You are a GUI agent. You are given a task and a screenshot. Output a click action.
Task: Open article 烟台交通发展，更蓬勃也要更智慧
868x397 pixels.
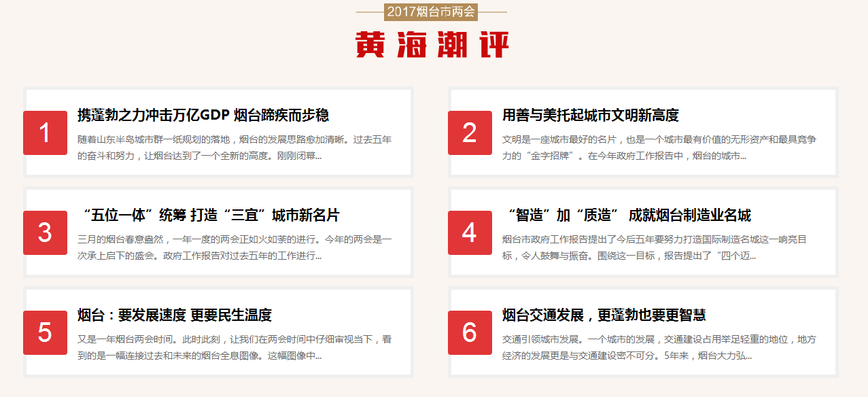coord(604,315)
